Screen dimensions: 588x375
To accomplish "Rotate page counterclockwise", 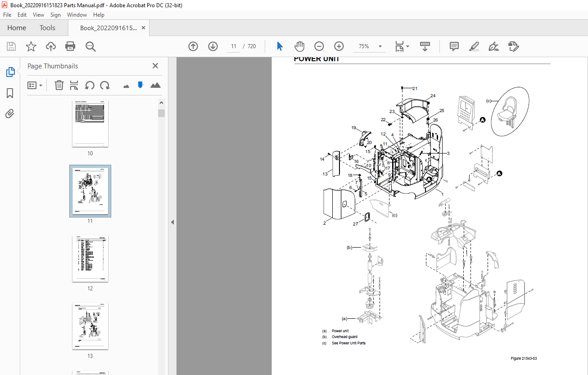I will pyautogui.click(x=90, y=85).
